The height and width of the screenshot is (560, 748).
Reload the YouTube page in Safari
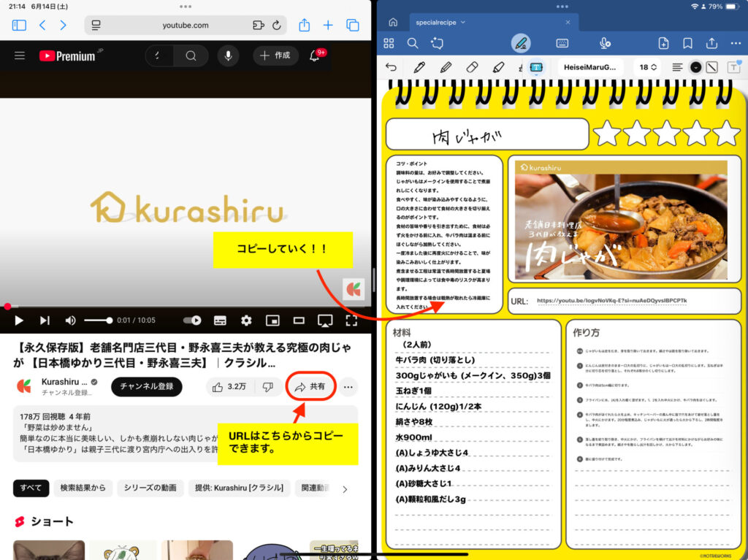coord(277,26)
